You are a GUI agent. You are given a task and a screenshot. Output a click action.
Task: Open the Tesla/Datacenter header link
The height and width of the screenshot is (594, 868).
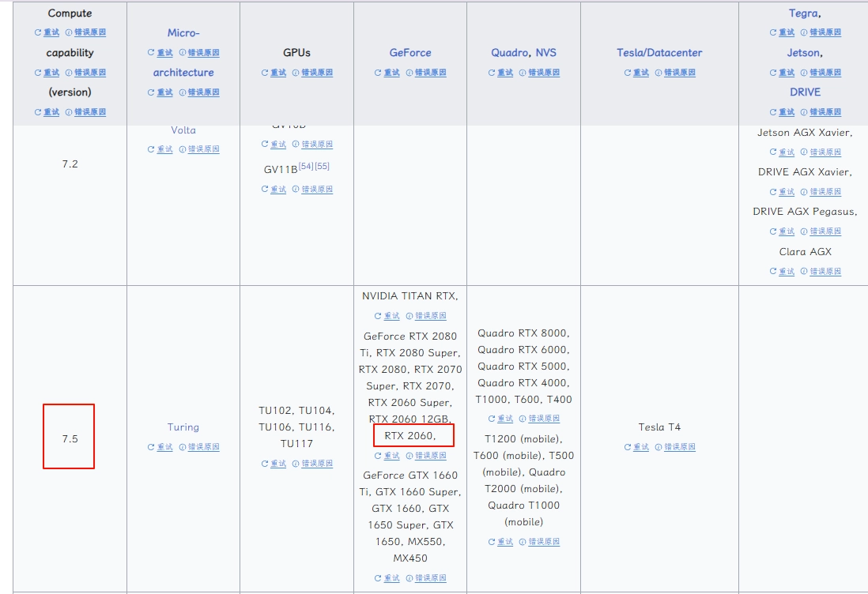tap(659, 53)
